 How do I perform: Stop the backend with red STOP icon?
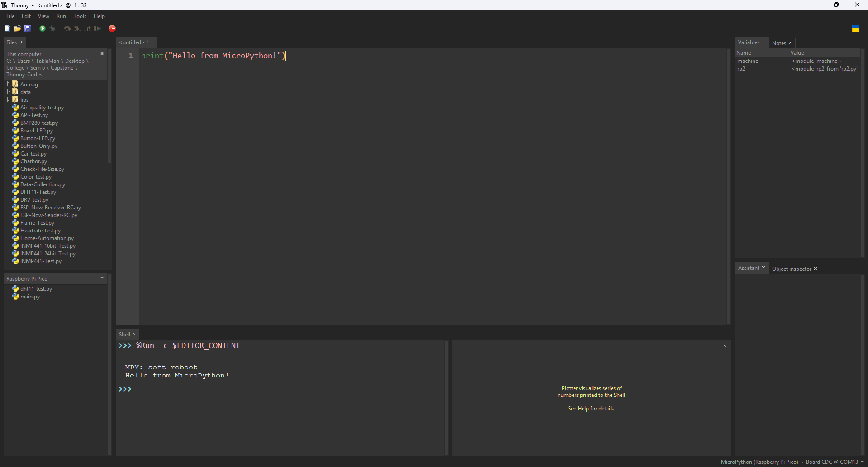pyautogui.click(x=112, y=28)
